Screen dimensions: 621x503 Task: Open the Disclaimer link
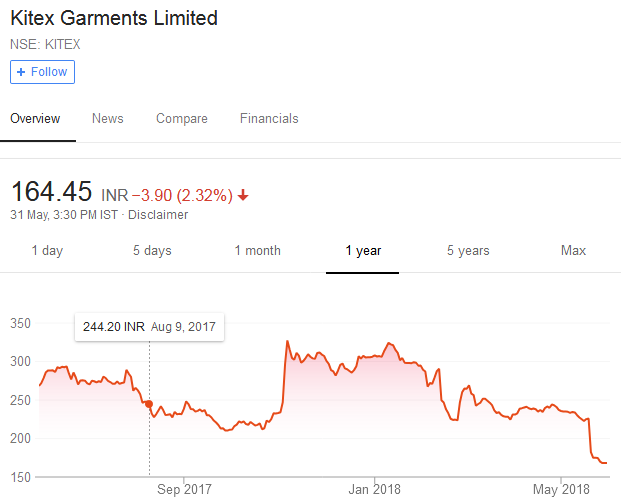tap(158, 214)
